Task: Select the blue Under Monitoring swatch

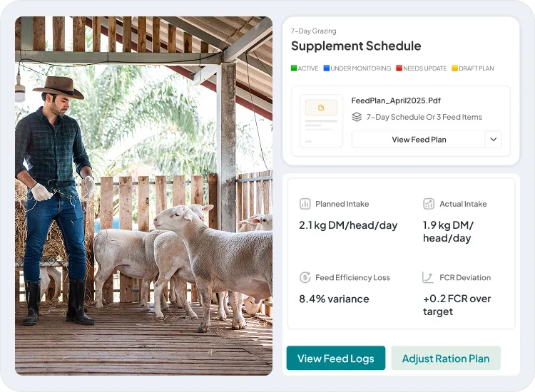Action: pos(327,68)
